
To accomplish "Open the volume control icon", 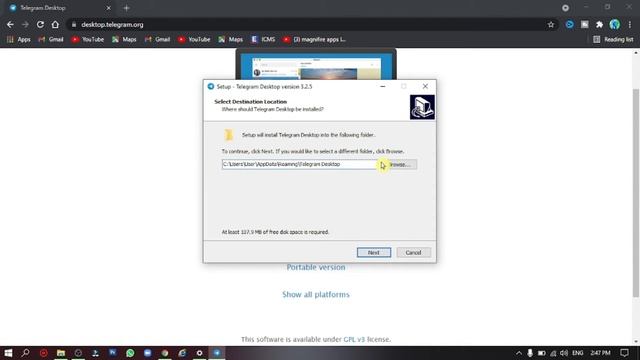I will tap(564, 353).
